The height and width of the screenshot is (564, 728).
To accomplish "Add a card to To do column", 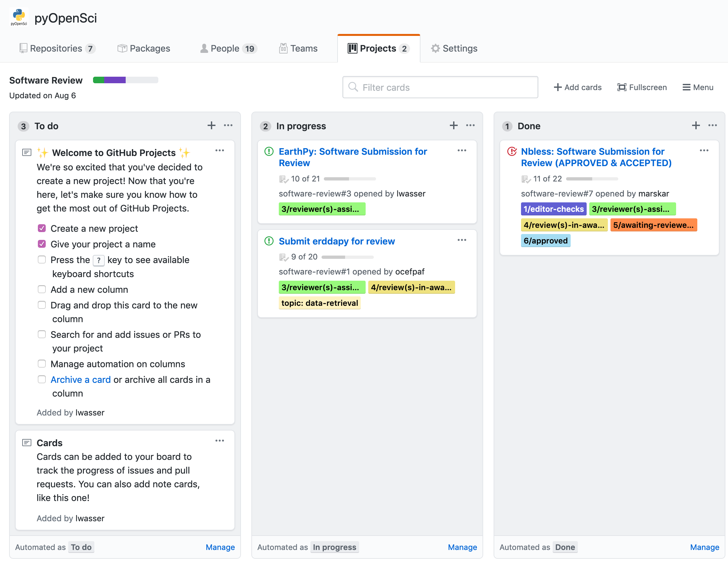I will pyautogui.click(x=211, y=126).
